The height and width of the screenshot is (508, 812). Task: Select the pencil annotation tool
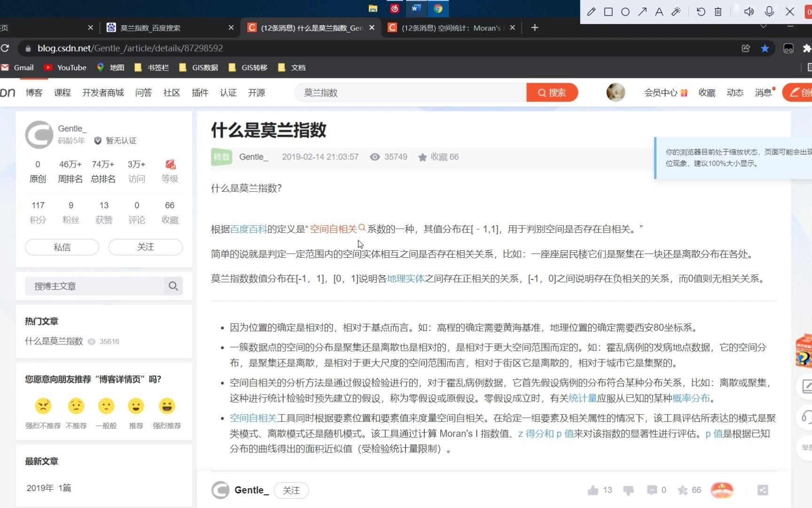point(591,11)
